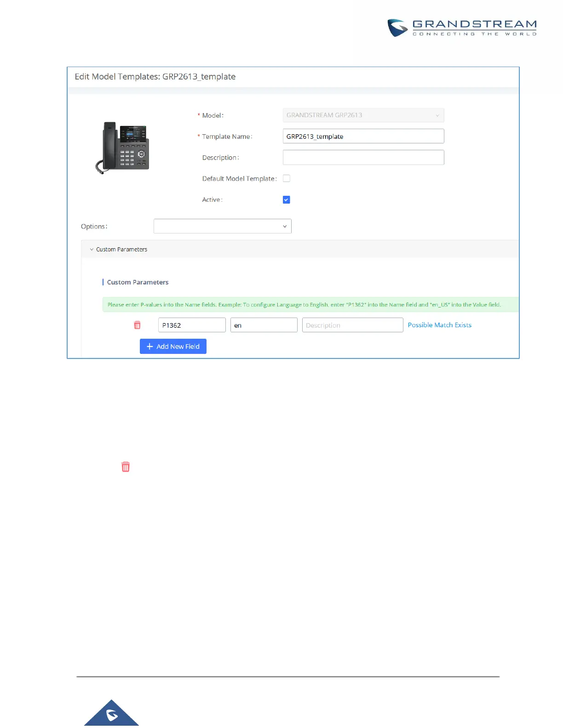Click the 'Options:' label

point(94,226)
